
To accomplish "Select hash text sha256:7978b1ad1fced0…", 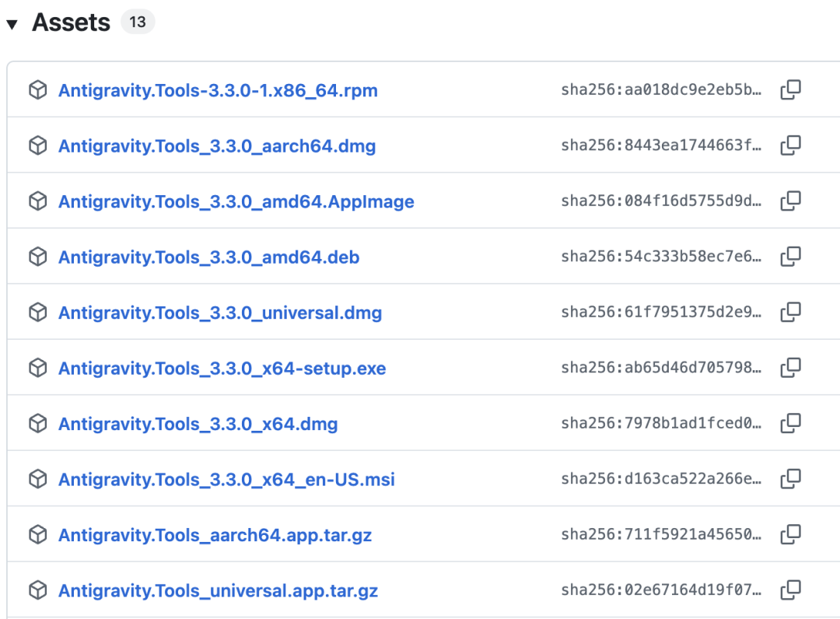I will click(661, 423).
